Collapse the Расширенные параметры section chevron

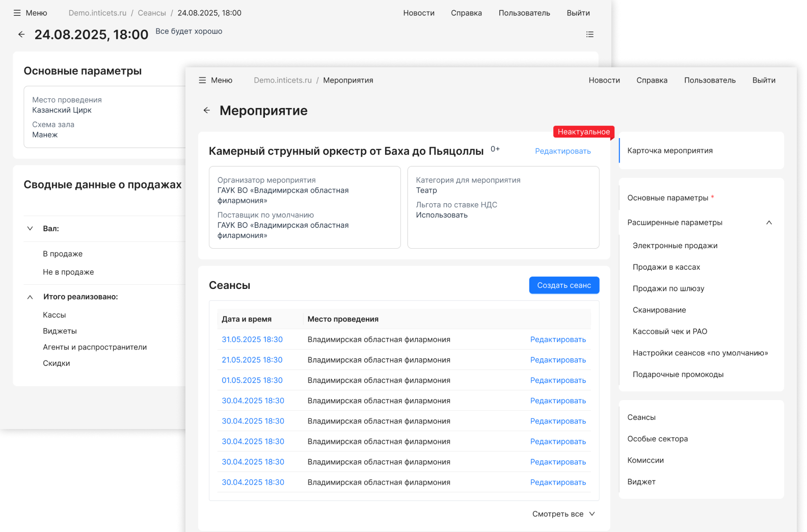pyautogui.click(x=769, y=222)
